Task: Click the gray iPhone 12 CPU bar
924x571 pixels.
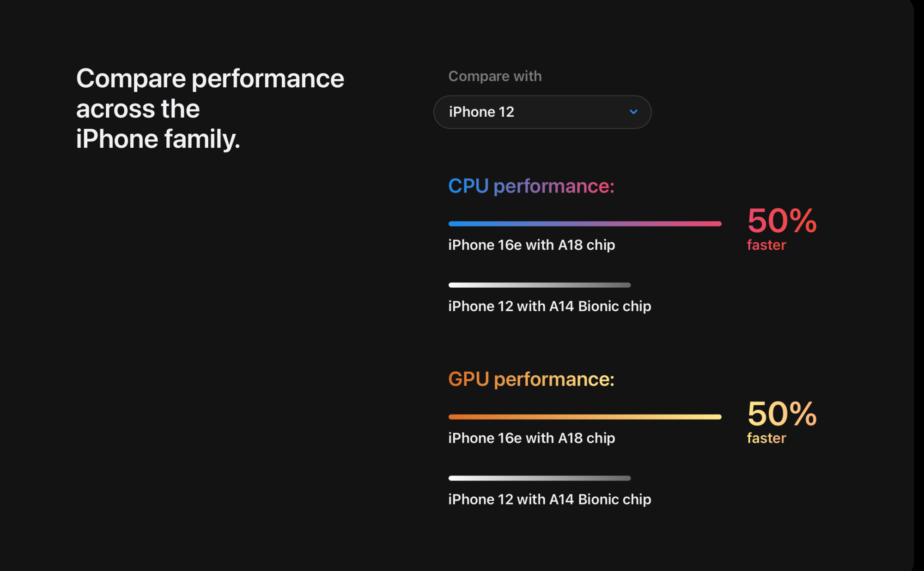Action: click(539, 285)
